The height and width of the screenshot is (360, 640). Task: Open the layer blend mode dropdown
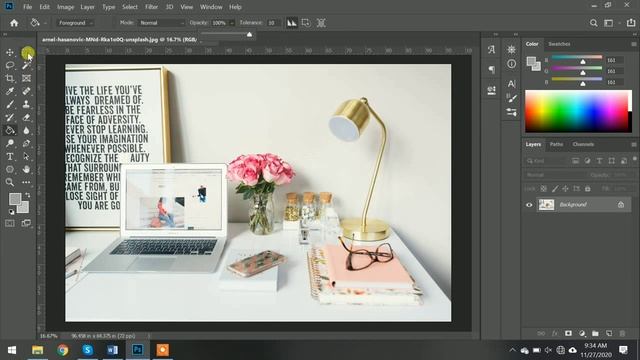pyautogui.click(x=555, y=175)
